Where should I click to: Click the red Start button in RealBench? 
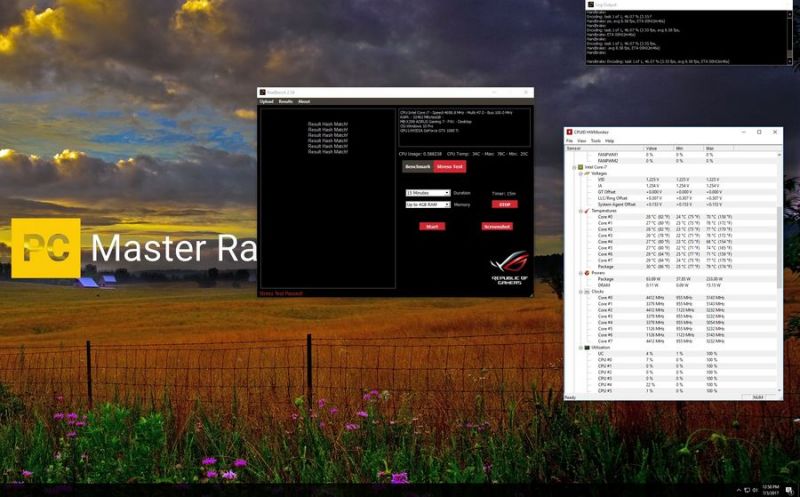coord(432,227)
